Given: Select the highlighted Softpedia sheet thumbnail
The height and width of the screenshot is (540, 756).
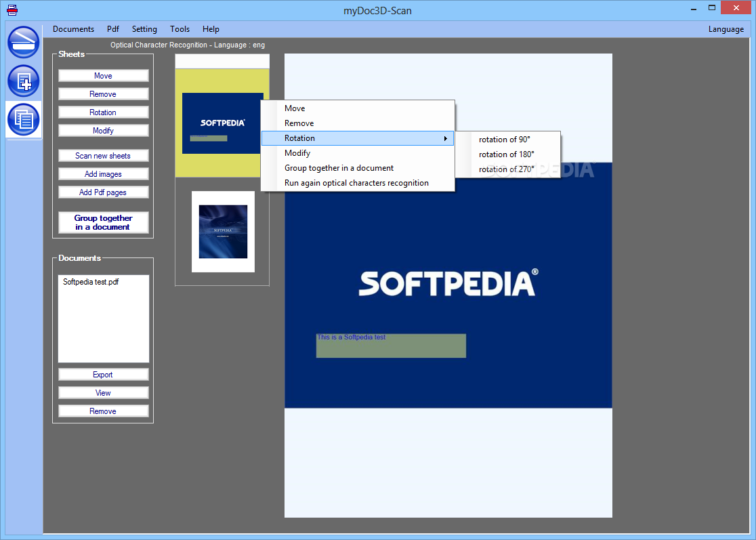Looking at the screenshot, I should pyautogui.click(x=222, y=123).
